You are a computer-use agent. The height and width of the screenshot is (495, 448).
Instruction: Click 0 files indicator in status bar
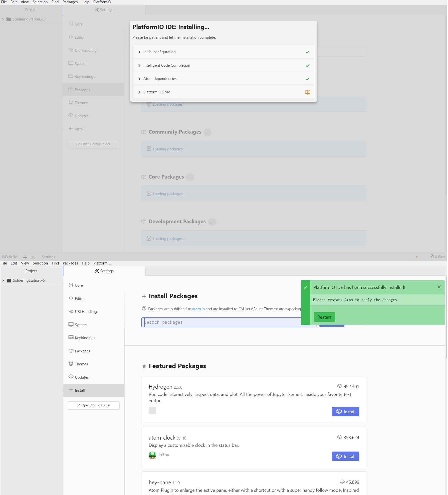437,257
